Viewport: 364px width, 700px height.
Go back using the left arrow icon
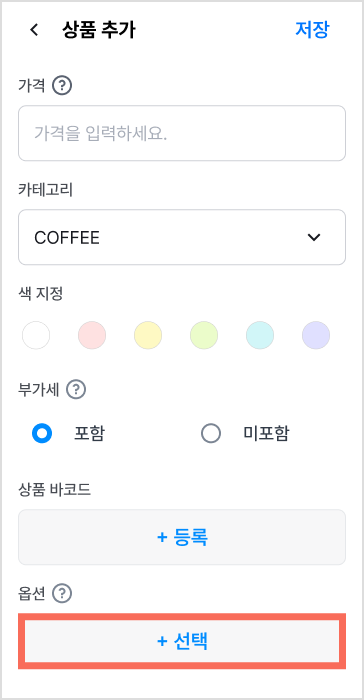34,30
